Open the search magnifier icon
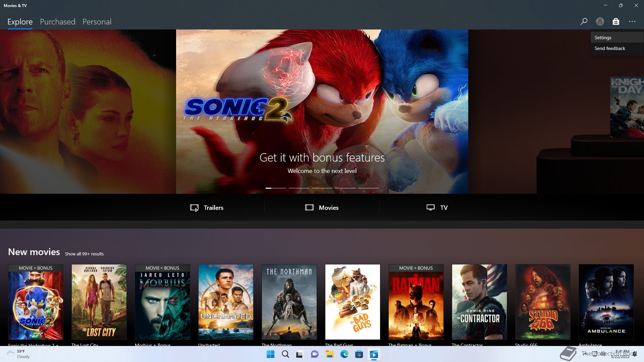Viewport: 644px width, 362px height. pyautogui.click(x=584, y=21)
